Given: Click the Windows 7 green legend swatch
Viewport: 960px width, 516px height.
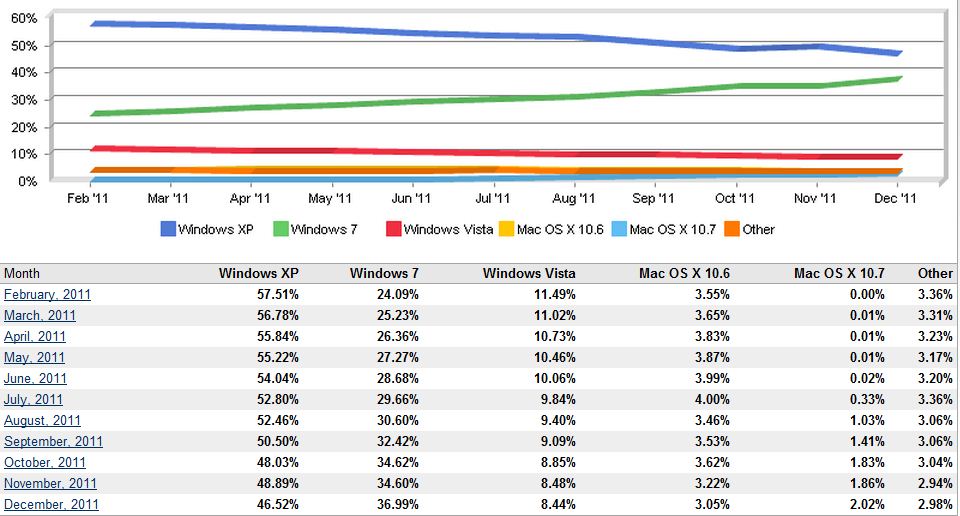Looking at the screenshot, I should click(x=280, y=229).
